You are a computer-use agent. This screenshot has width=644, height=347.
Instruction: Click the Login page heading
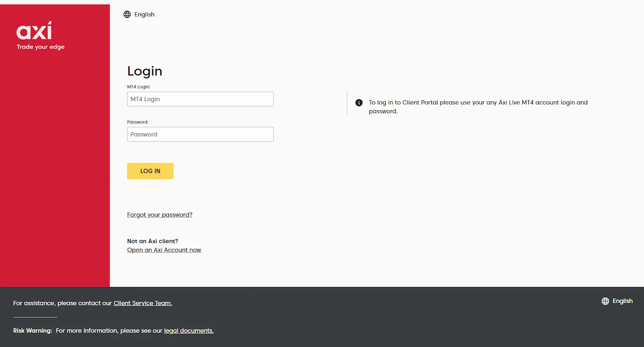click(144, 71)
